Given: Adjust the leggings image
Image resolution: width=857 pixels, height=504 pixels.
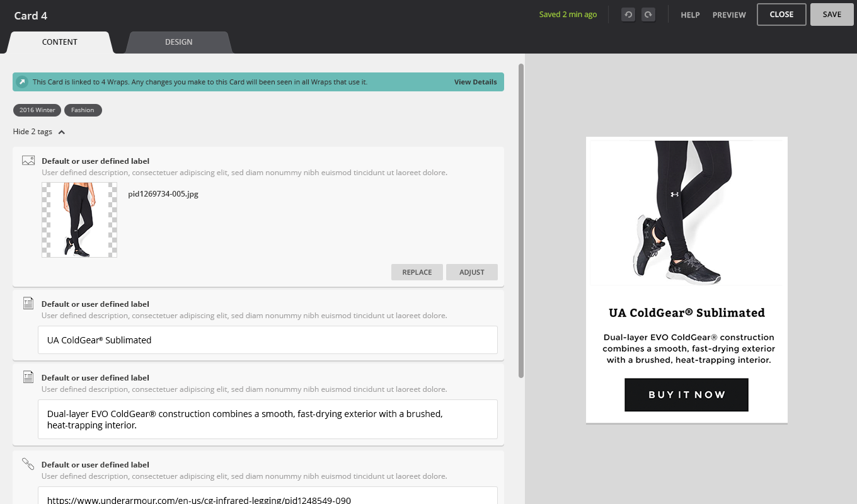Looking at the screenshot, I should tap(472, 272).
